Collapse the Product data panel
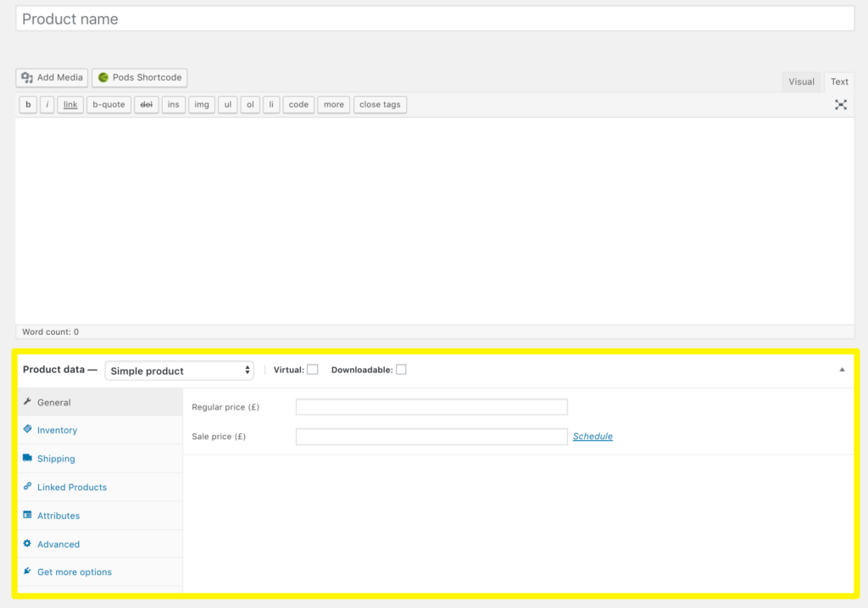This screenshot has height=608, width=868. pyautogui.click(x=842, y=369)
